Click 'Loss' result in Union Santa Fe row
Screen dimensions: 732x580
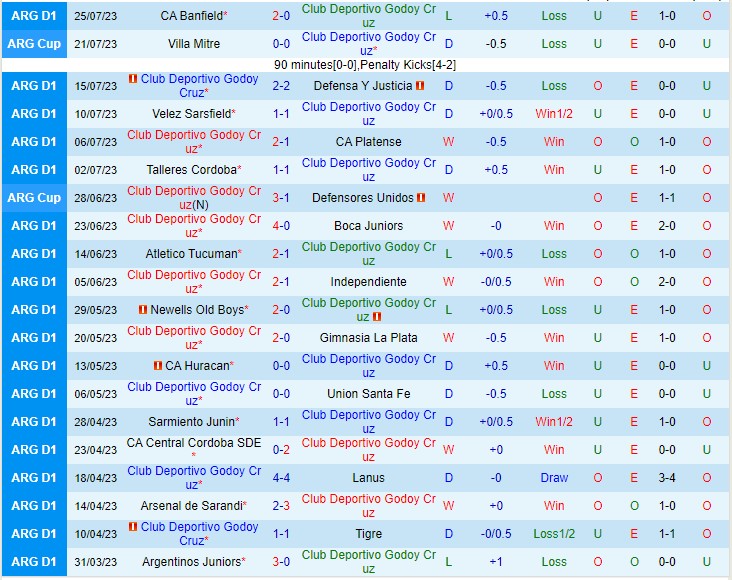554,394
